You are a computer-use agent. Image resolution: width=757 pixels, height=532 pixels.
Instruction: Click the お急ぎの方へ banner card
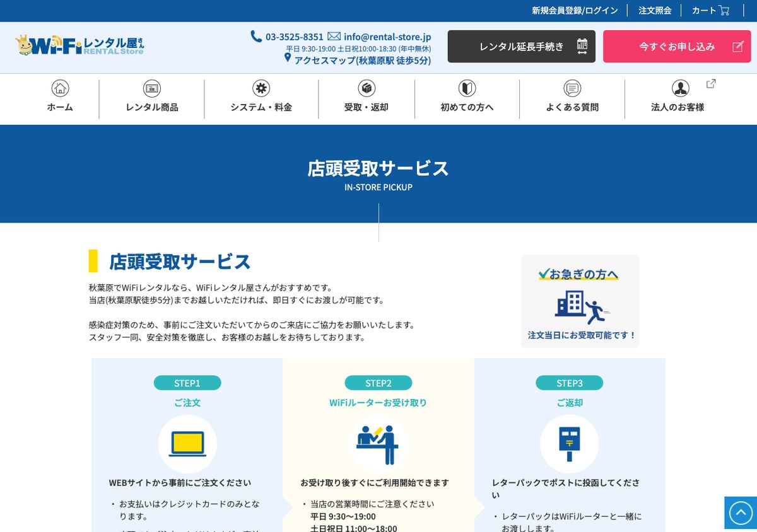(x=580, y=301)
